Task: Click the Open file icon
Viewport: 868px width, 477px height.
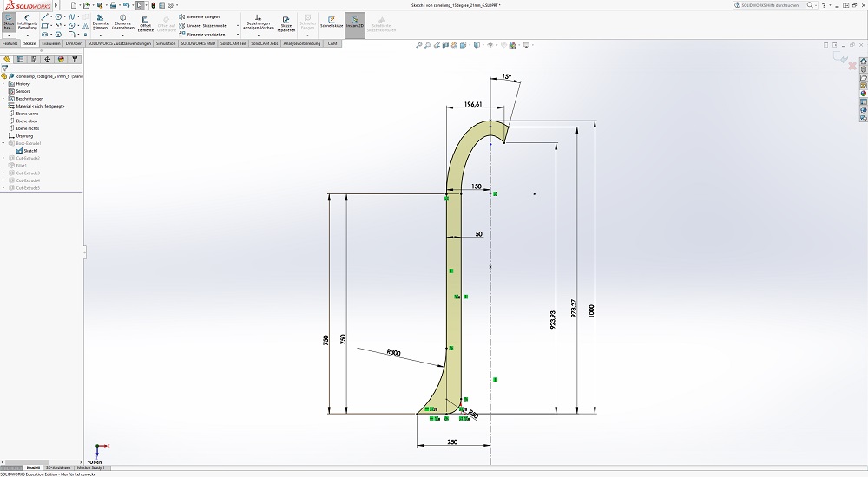Action: click(86, 5)
